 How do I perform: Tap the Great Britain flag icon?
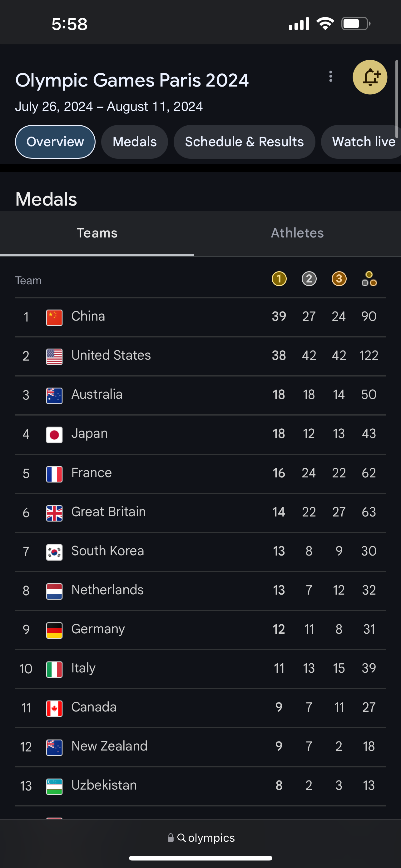pos(54,513)
